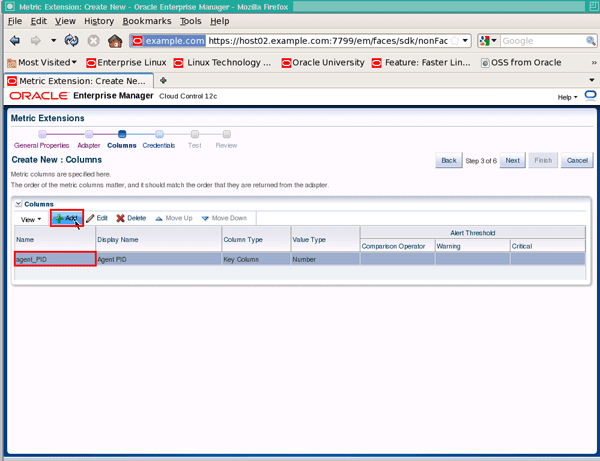
Task: Add a new metric column
Action: [x=67, y=218]
